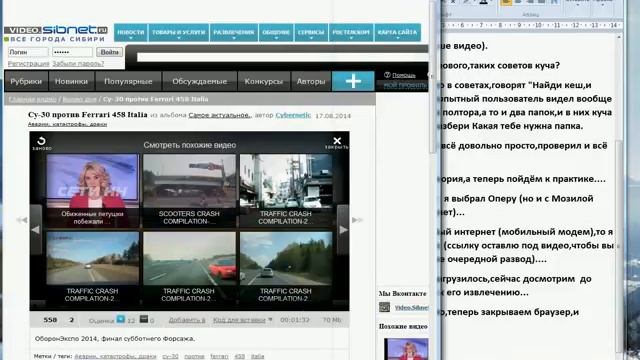Open author Cybernetic profile link
640x360 pixels.
click(x=293, y=116)
